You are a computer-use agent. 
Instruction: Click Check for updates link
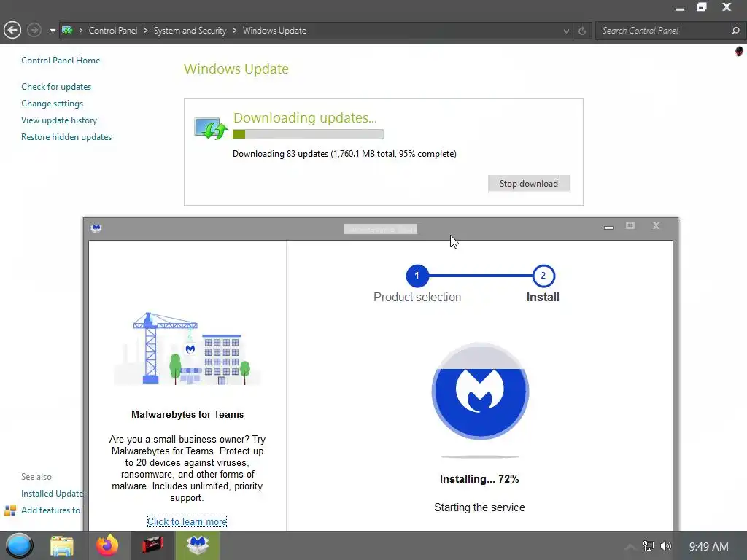[56, 87]
